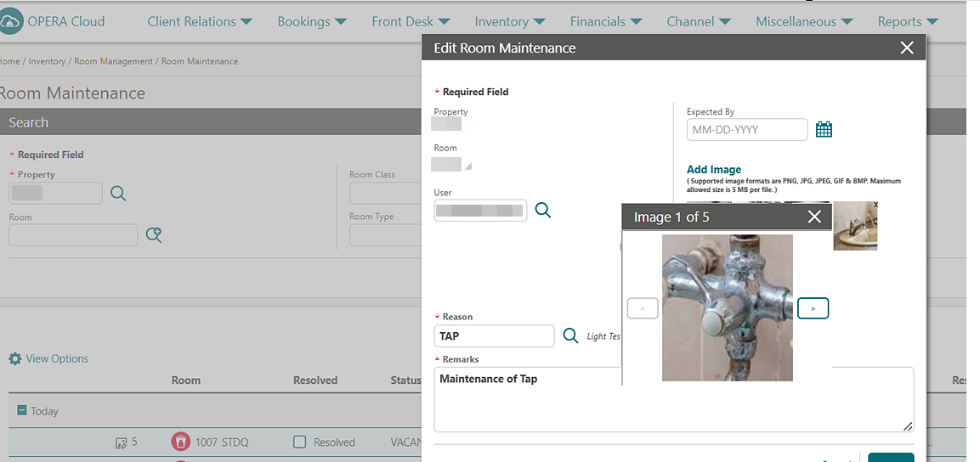This screenshot has width=980, height=462.
Task: Open the Front Desk dropdown menu
Action: [411, 21]
